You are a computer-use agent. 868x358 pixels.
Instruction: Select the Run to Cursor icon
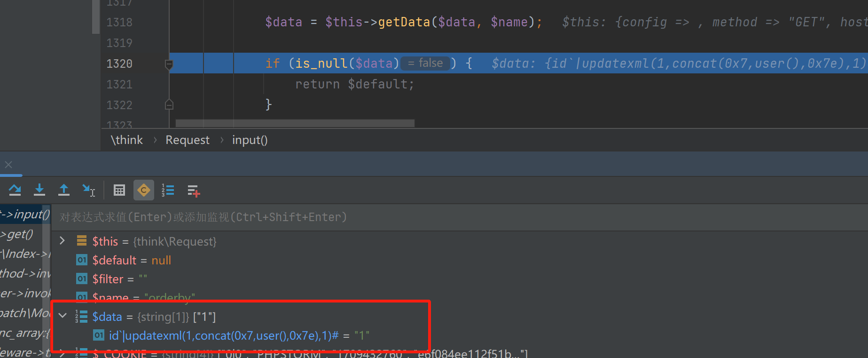click(88, 190)
